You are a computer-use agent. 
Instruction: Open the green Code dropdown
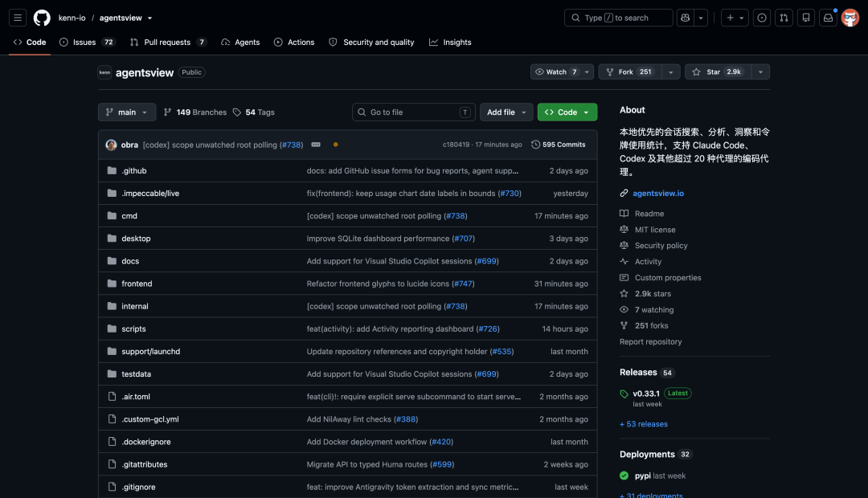pyautogui.click(x=567, y=112)
